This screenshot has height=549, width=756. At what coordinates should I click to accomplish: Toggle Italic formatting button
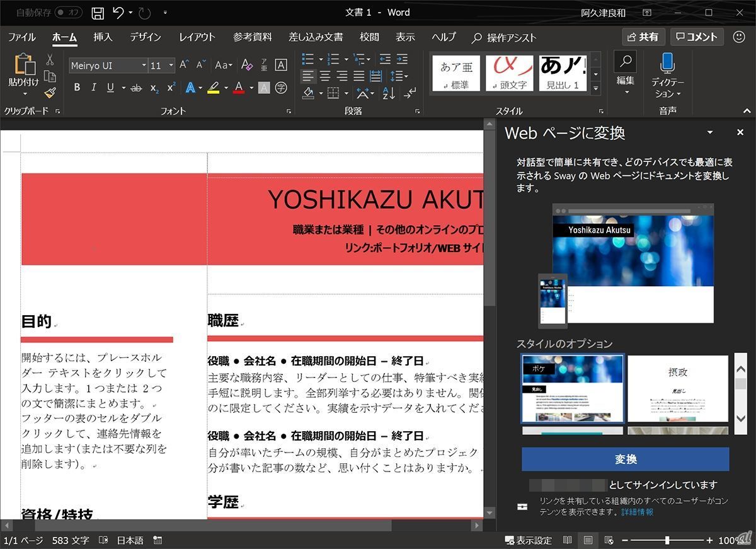coord(94,88)
